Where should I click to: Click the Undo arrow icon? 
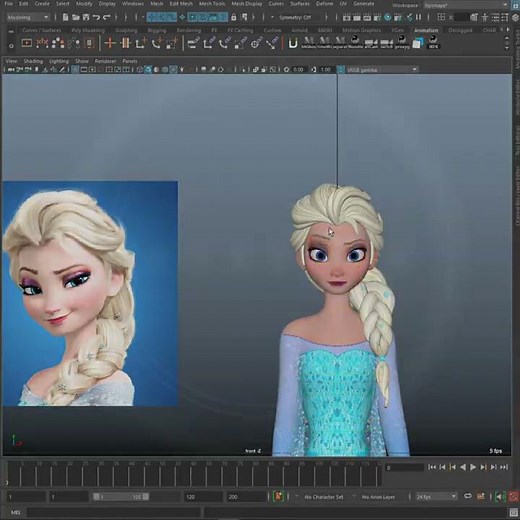[x=96, y=17]
